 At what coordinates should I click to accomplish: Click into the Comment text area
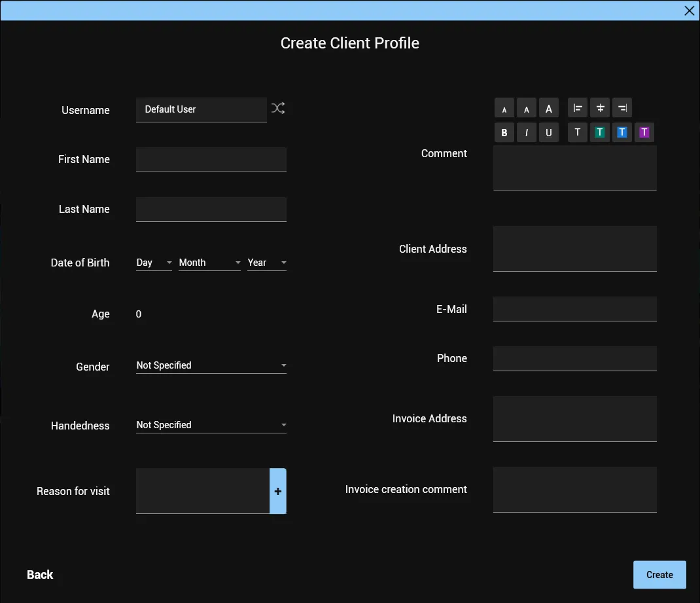[575, 168]
